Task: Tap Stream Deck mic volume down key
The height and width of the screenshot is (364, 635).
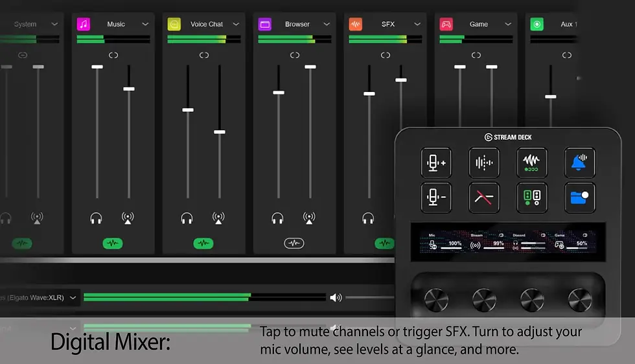Action: pyautogui.click(x=436, y=198)
